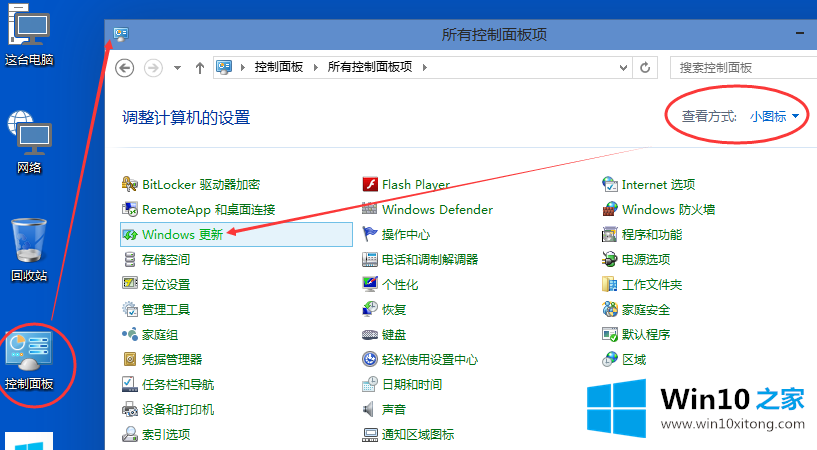Open 工作文件夹 icon

pos(610,284)
